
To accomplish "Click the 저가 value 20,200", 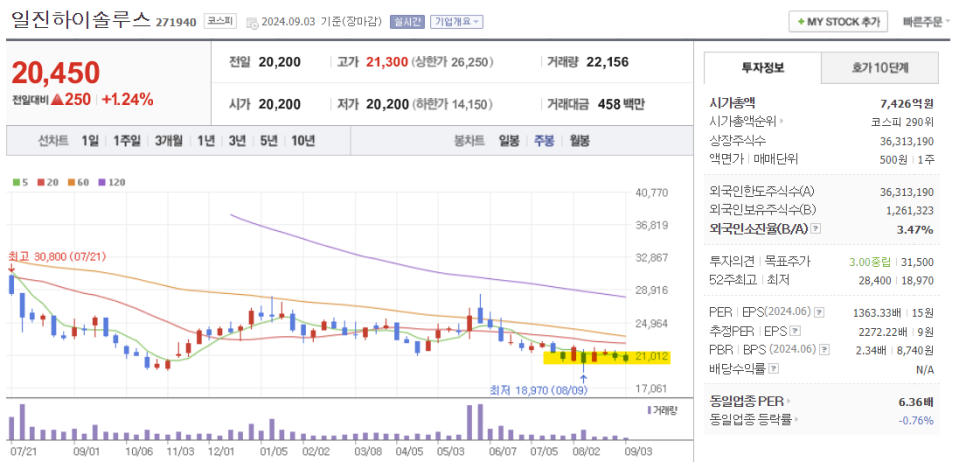I will (387, 104).
